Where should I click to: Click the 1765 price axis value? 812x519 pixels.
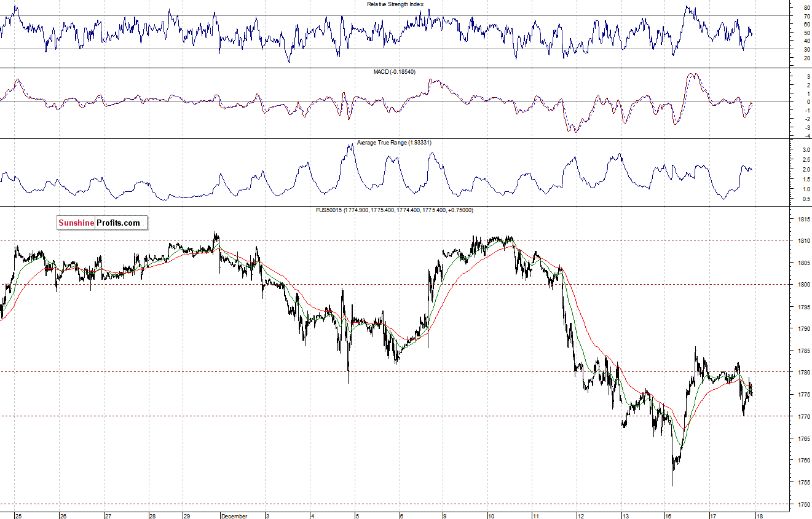click(804, 438)
